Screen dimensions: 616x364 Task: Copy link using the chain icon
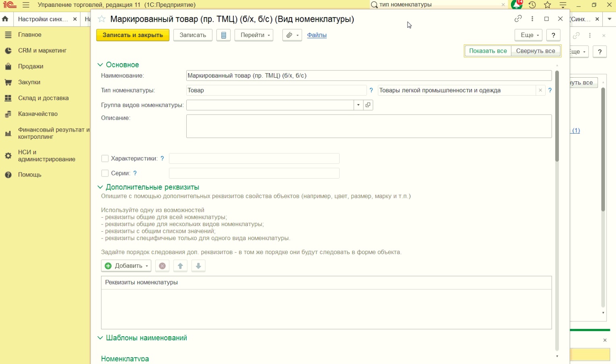tap(518, 19)
